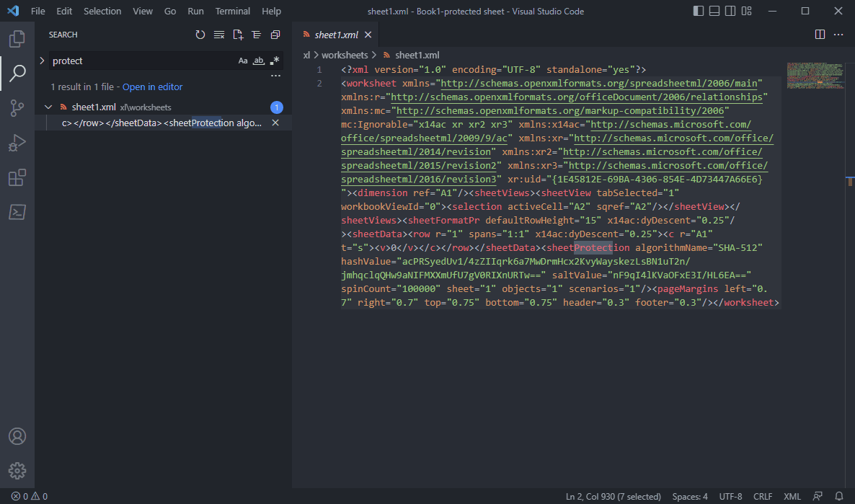Click the feedback icon in status bar
This screenshot has height=504, width=855.
tap(818, 496)
